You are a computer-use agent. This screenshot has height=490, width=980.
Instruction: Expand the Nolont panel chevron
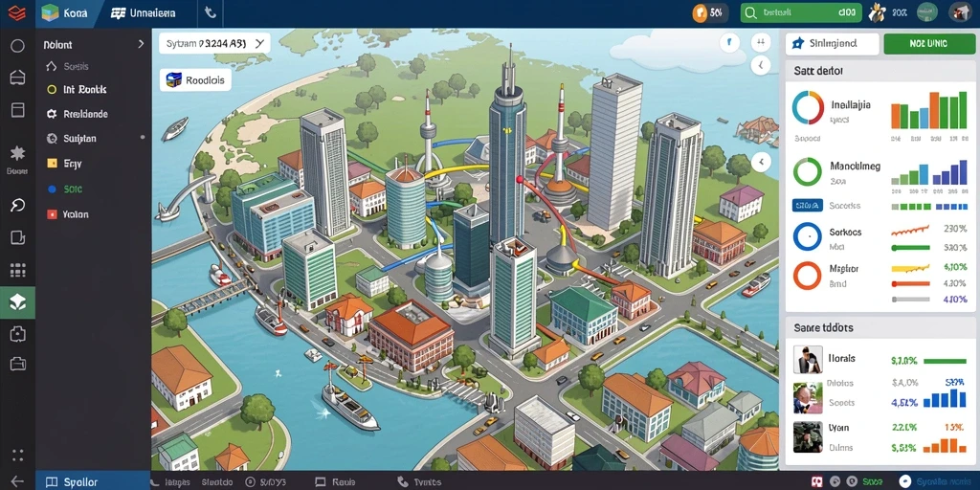click(x=141, y=44)
